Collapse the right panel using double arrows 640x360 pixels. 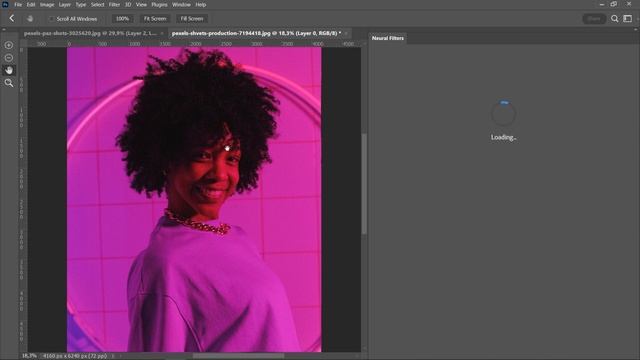tap(636, 29)
